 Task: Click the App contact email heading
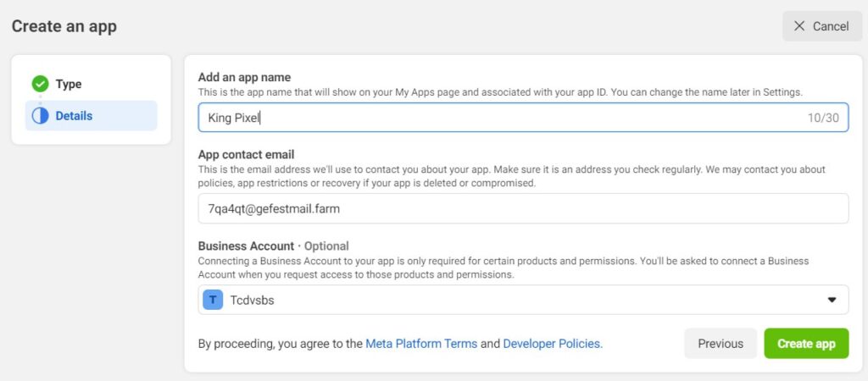tap(247, 154)
